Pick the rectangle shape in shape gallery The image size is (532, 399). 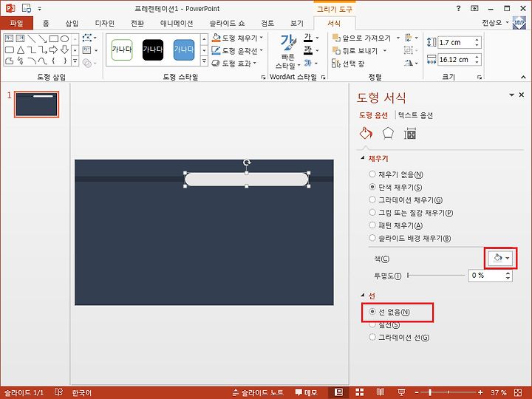click(54, 38)
